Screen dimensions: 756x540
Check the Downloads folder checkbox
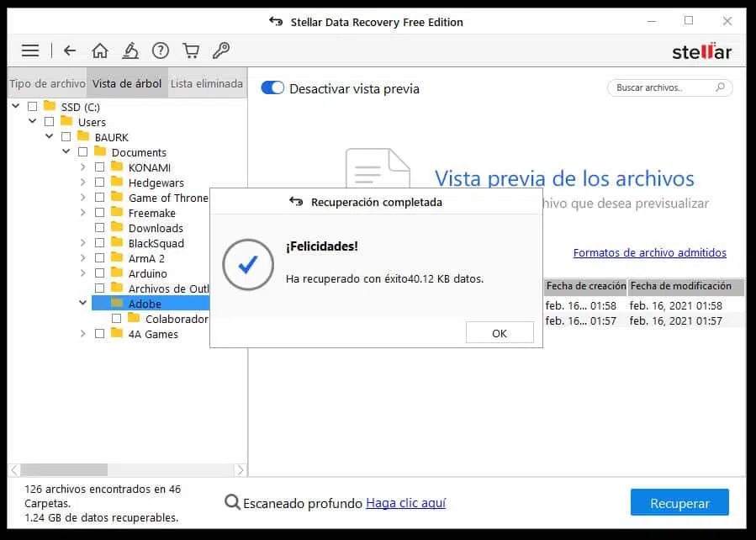pos(100,228)
